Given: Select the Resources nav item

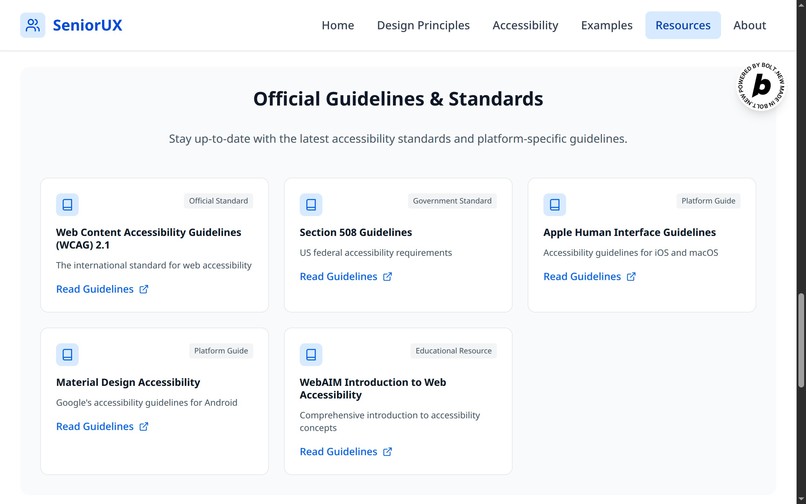Looking at the screenshot, I should pos(683,25).
